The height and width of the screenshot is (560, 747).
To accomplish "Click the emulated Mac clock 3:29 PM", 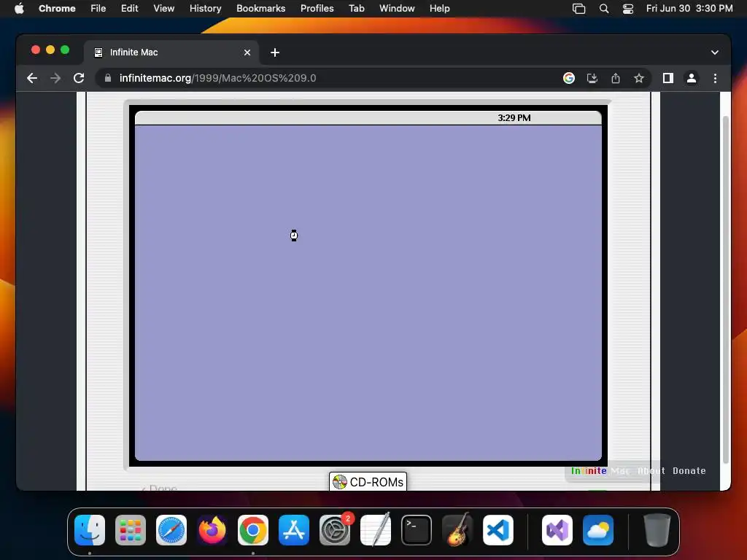I will point(514,117).
